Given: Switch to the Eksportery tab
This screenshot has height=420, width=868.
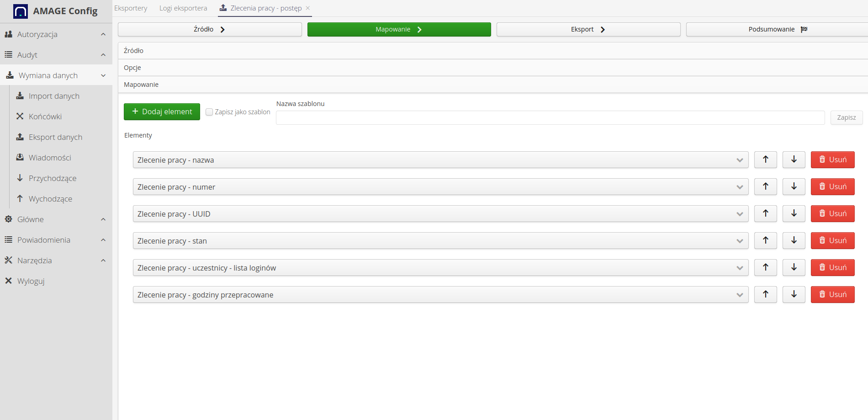Looking at the screenshot, I should 131,8.
